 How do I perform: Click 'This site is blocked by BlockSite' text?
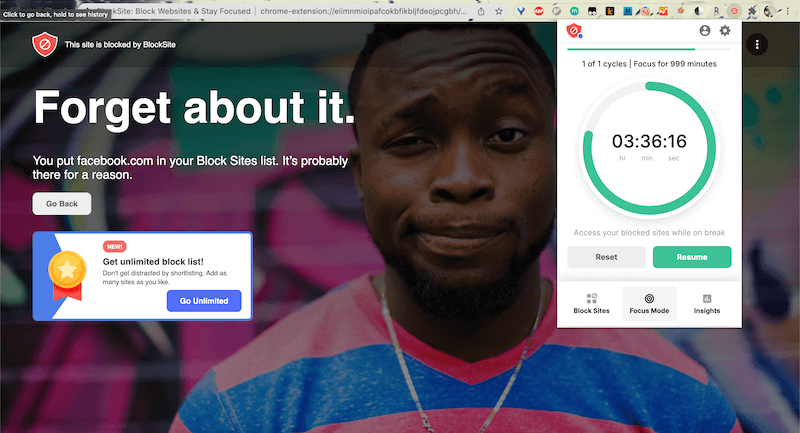(120, 45)
